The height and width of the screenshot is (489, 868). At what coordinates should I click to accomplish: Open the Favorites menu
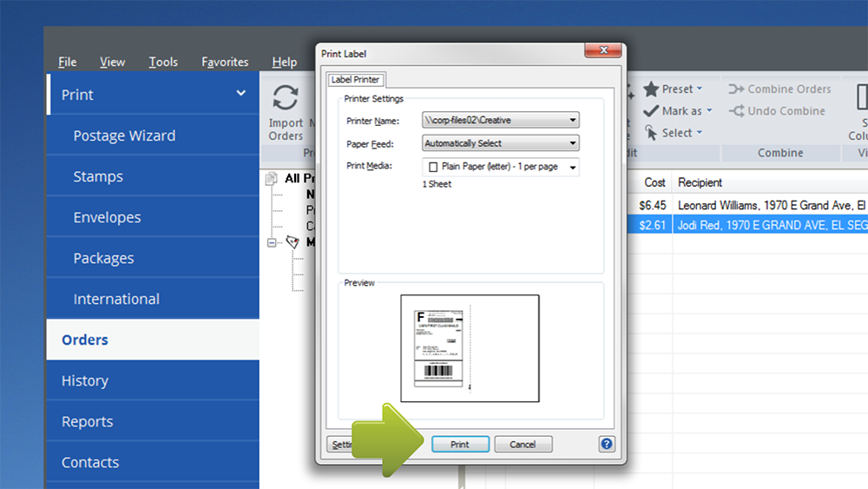pos(225,62)
